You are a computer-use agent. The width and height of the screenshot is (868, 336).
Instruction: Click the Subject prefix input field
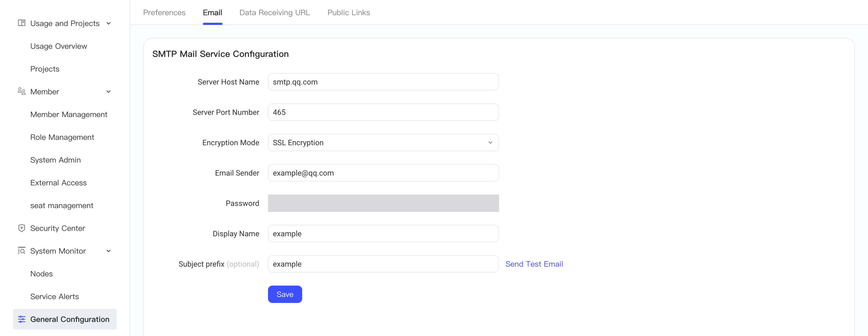pos(383,264)
